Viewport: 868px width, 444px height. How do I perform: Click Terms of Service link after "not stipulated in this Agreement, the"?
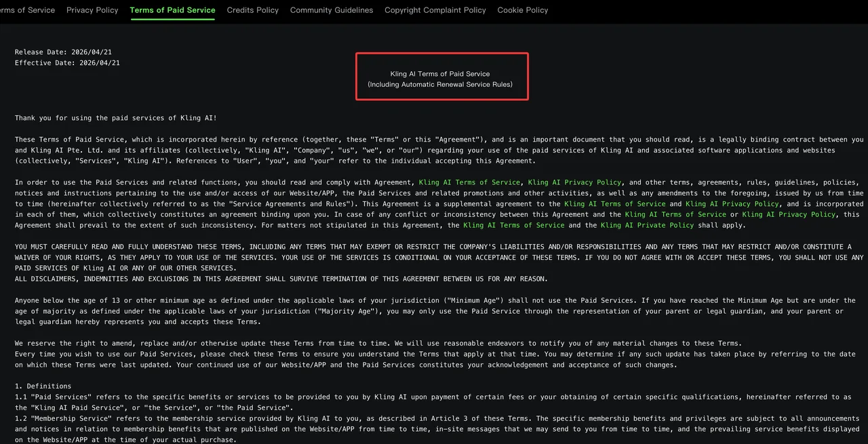coord(514,226)
